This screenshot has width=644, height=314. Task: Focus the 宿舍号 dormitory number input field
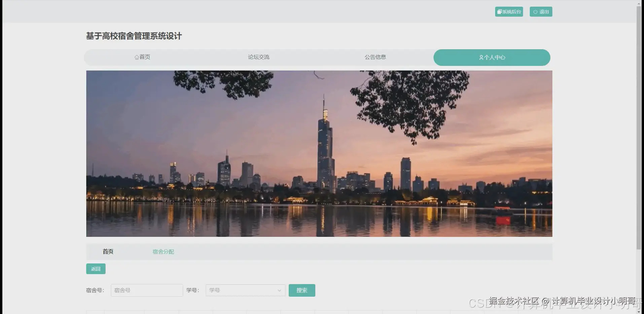(147, 290)
